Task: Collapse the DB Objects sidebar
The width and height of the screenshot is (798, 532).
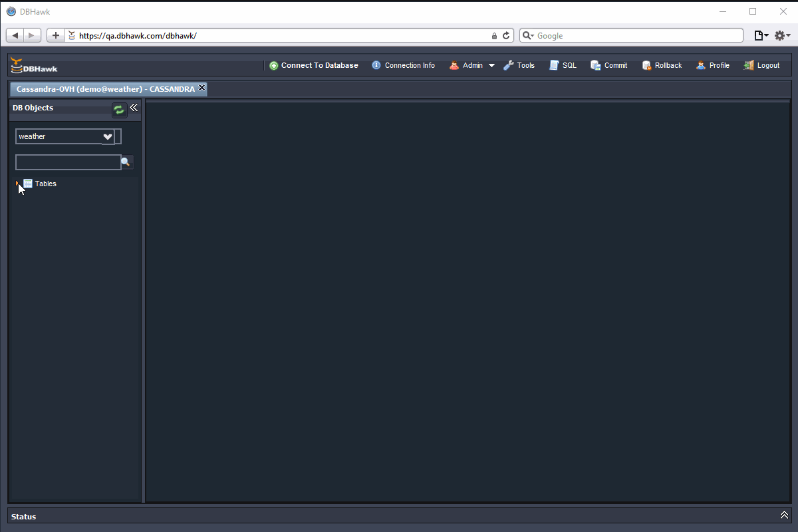Action: pyautogui.click(x=133, y=107)
